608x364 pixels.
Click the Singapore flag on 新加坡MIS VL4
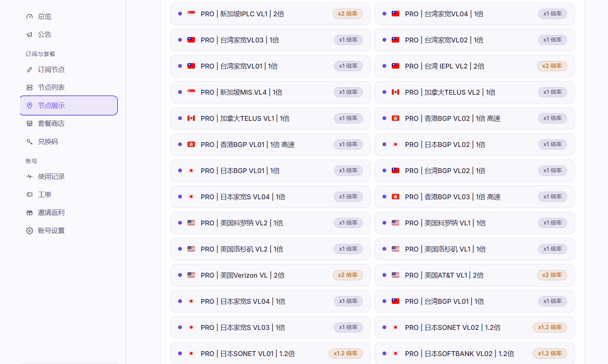(191, 92)
